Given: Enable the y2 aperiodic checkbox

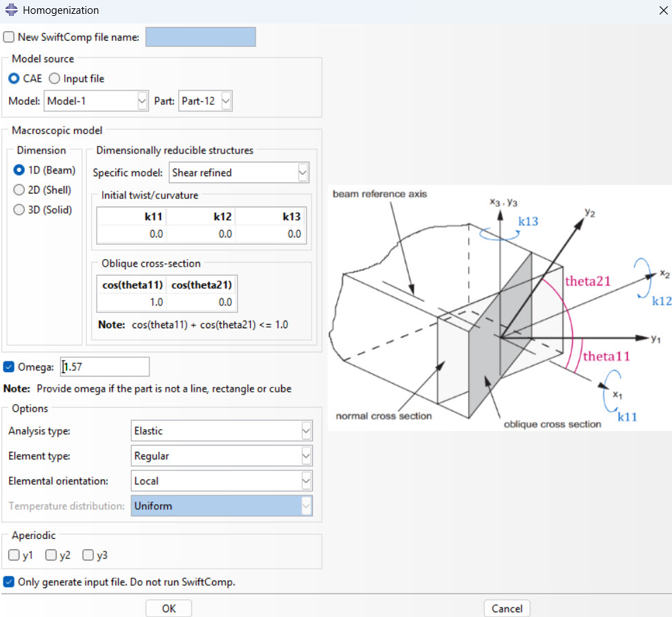Looking at the screenshot, I should tap(50, 555).
